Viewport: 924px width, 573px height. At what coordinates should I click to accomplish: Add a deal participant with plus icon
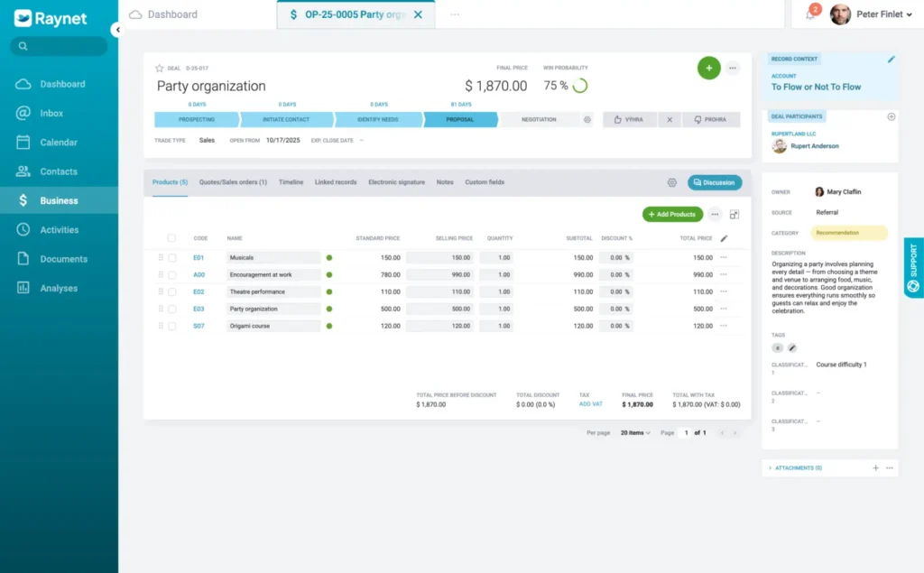[x=892, y=116]
